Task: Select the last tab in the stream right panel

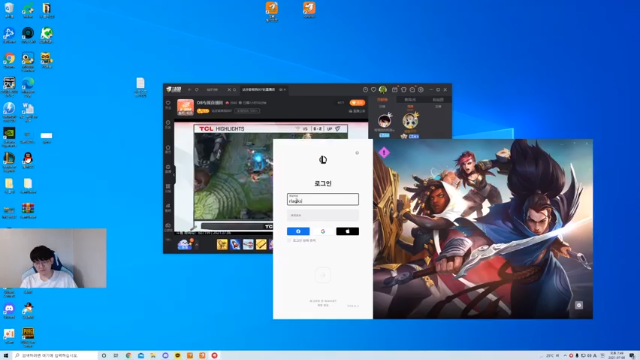Action: point(438,100)
